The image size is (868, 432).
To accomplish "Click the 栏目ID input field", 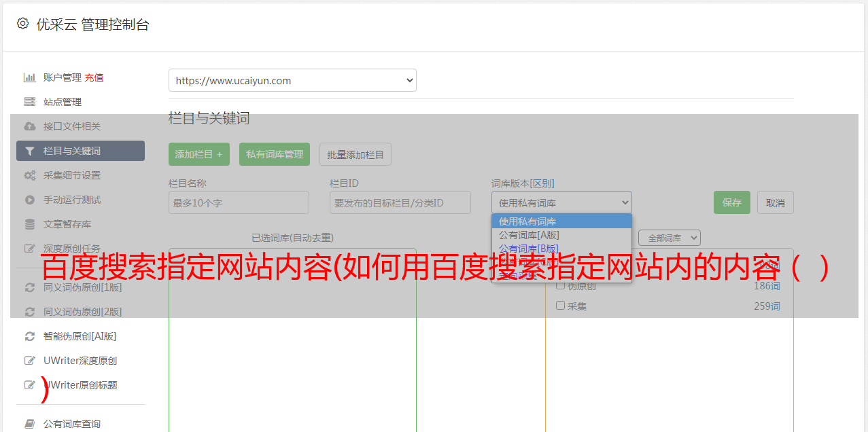I will (x=400, y=202).
